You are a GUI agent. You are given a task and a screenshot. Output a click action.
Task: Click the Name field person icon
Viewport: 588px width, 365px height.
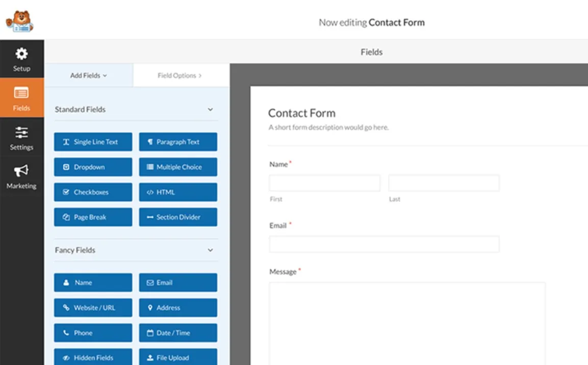click(x=66, y=282)
